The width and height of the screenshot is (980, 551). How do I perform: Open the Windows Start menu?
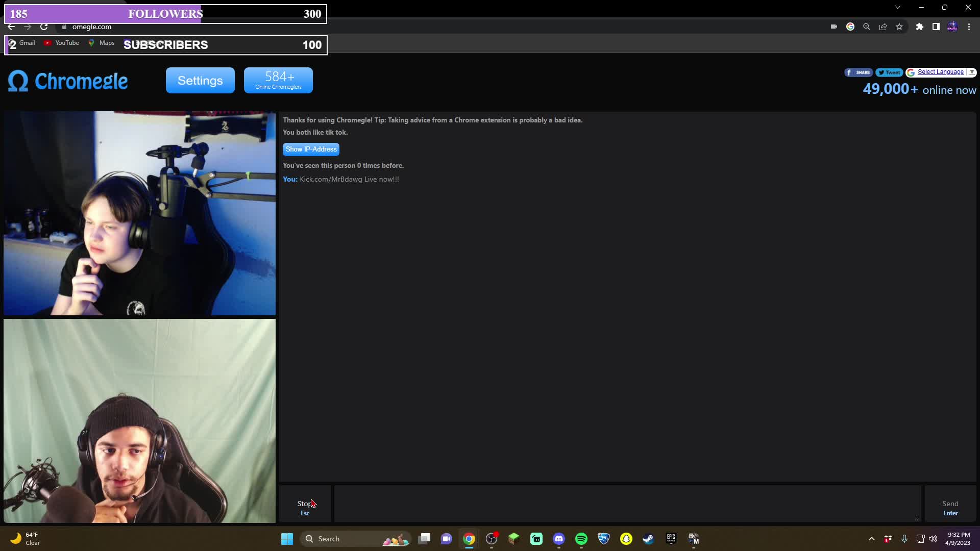click(287, 539)
